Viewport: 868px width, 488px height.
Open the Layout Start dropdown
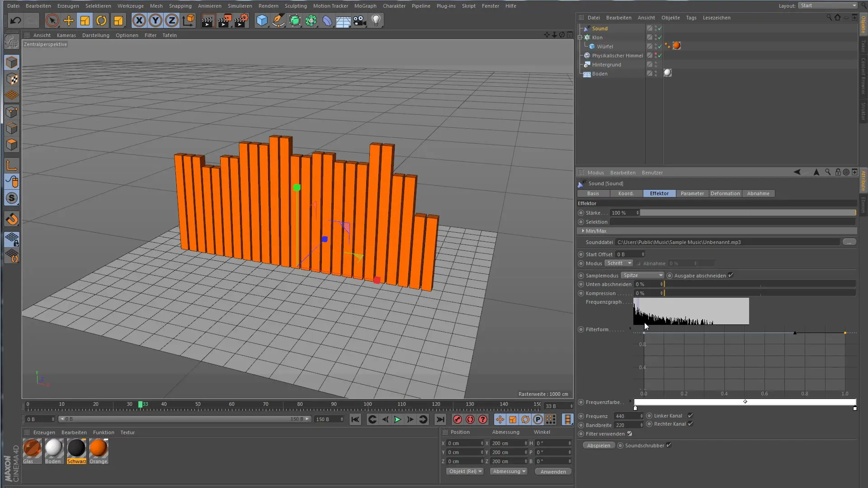click(828, 5)
